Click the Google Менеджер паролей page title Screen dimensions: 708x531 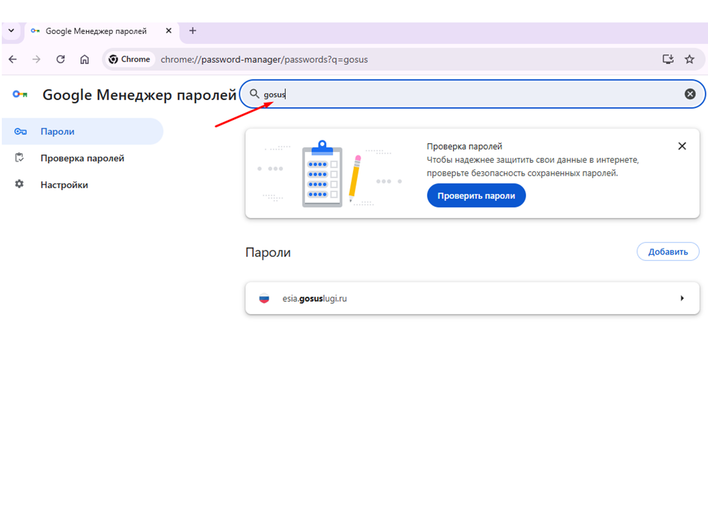(x=139, y=95)
